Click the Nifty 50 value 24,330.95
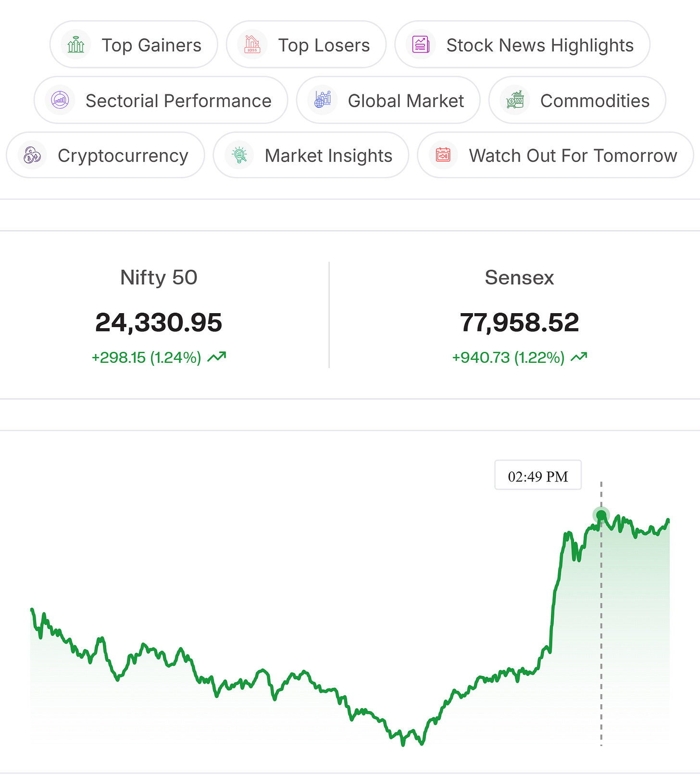 point(159,322)
